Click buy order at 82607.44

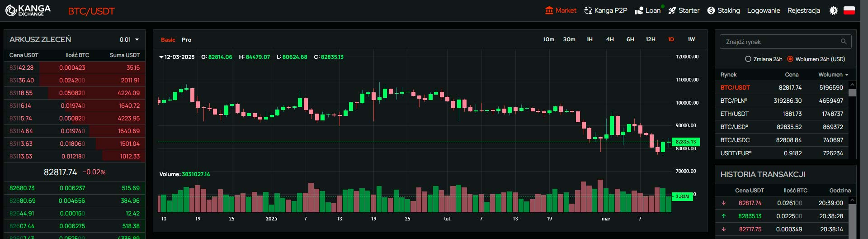click(x=75, y=226)
